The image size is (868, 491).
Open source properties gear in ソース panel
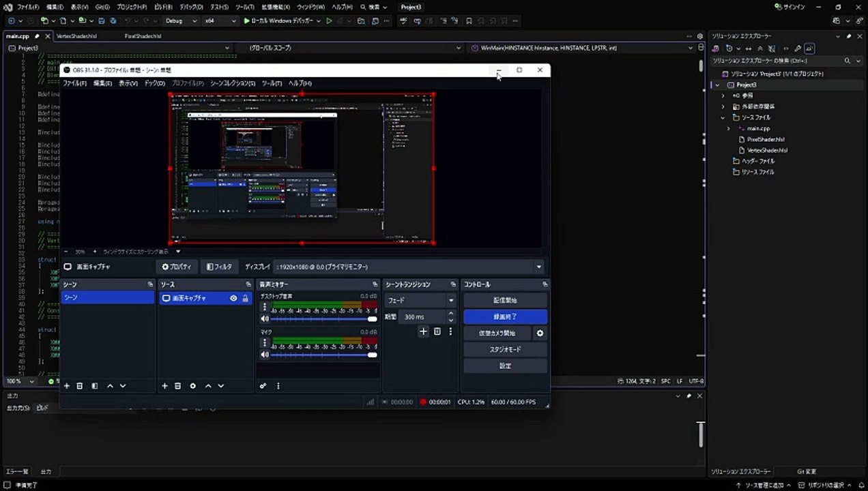coord(193,386)
